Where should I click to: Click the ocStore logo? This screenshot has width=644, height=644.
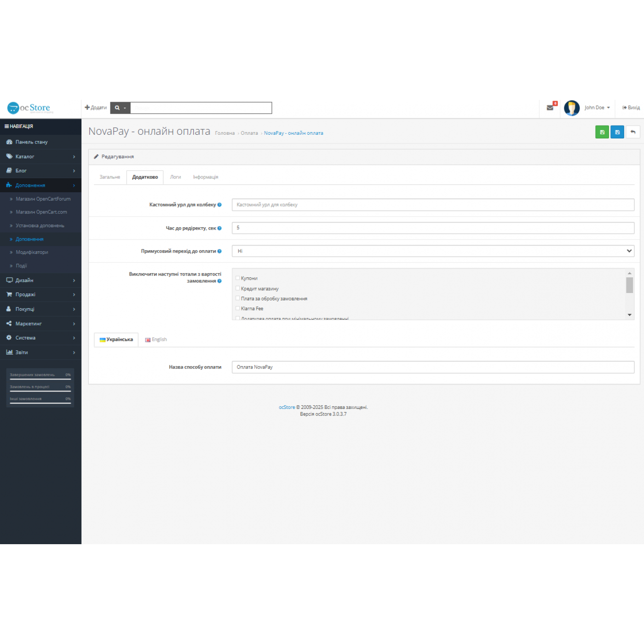tap(30, 108)
